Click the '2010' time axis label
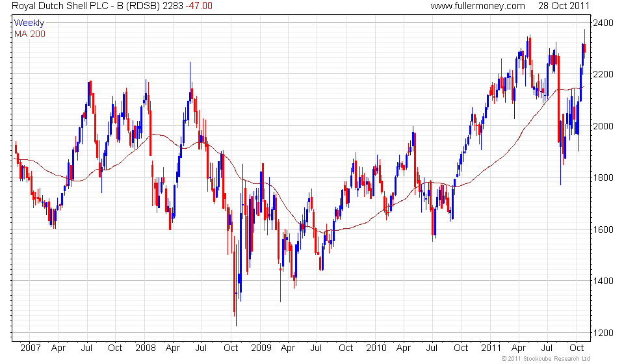 pos(376,348)
